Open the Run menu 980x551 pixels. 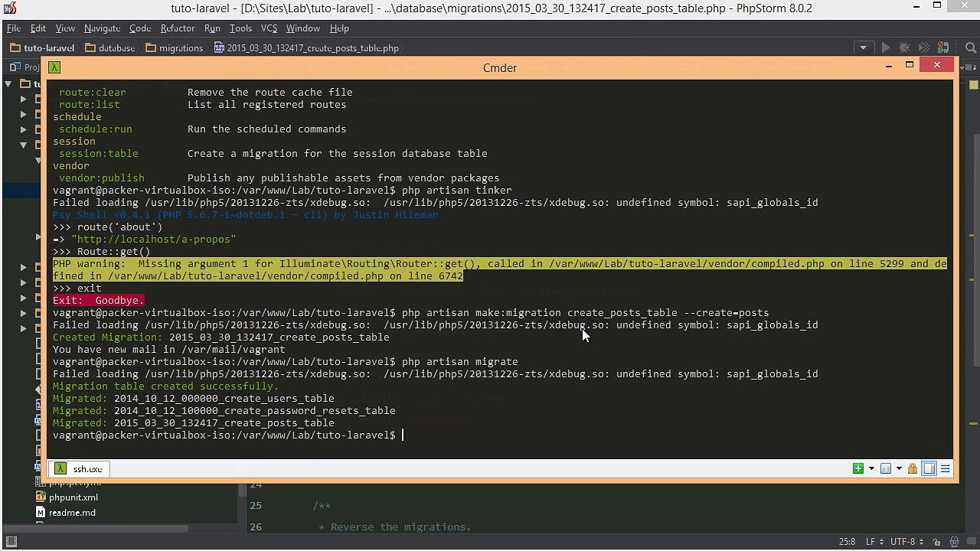pos(212,28)
